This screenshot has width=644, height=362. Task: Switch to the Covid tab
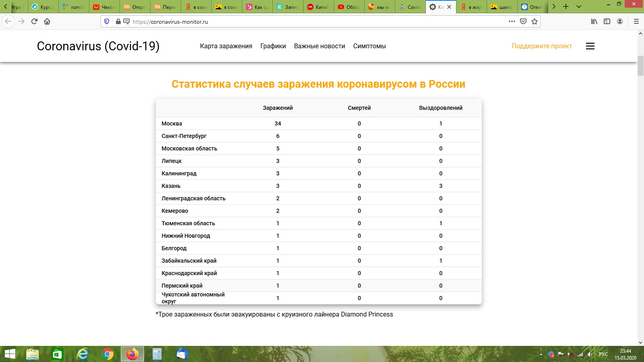pyautogui.click(x=410, y=6)
